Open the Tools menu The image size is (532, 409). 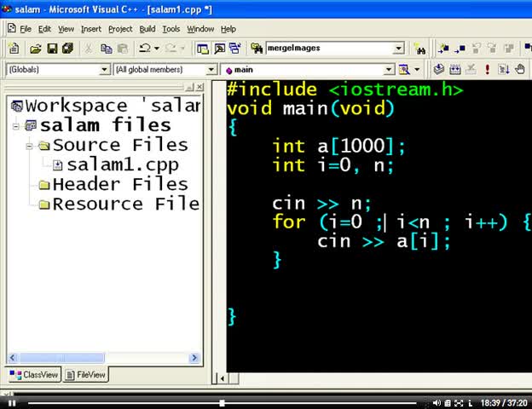[x=171, y=29]
